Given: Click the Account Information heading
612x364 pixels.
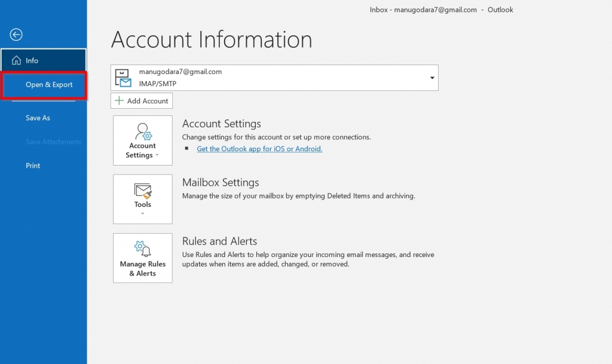Looking at the screenshot, I should (211, 39).
